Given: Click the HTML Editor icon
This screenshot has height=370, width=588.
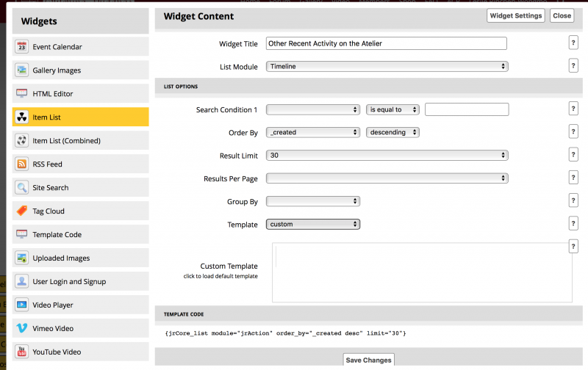Looking at the screenshot, I should coord(21,94).
